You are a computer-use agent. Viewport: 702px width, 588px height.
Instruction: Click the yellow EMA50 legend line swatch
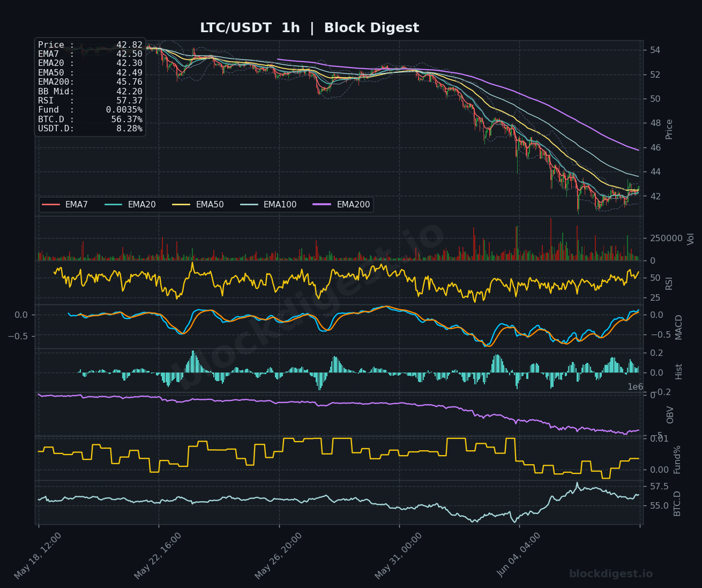pyautogui.click(x=182, y=205)
